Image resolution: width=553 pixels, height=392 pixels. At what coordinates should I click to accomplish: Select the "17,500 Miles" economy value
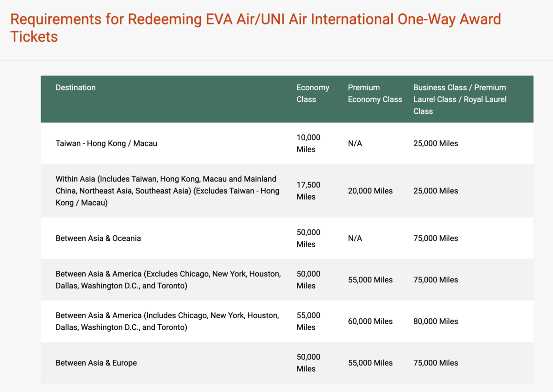pyautogui.click(x=308, y=191)
